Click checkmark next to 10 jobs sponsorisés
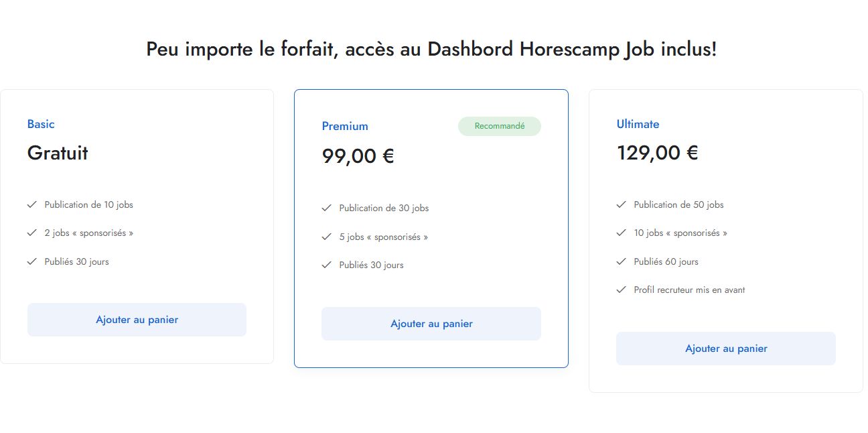The height and width of the screenshot is (433, 868). tap(621, 233)
